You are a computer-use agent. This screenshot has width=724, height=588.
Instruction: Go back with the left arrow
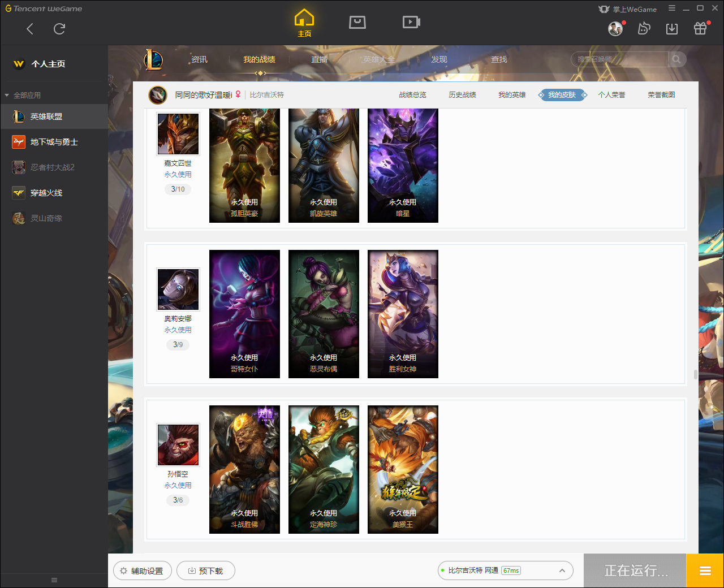tap(30, 29)
